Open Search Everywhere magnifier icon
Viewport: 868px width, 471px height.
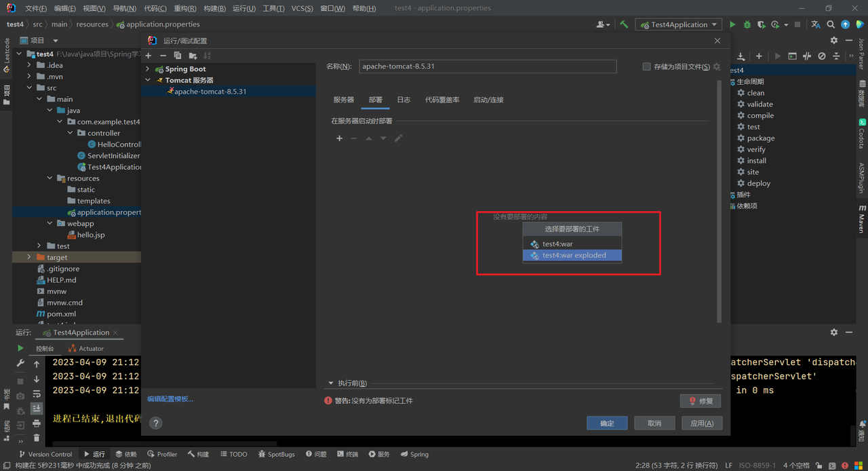pos(831,24)
